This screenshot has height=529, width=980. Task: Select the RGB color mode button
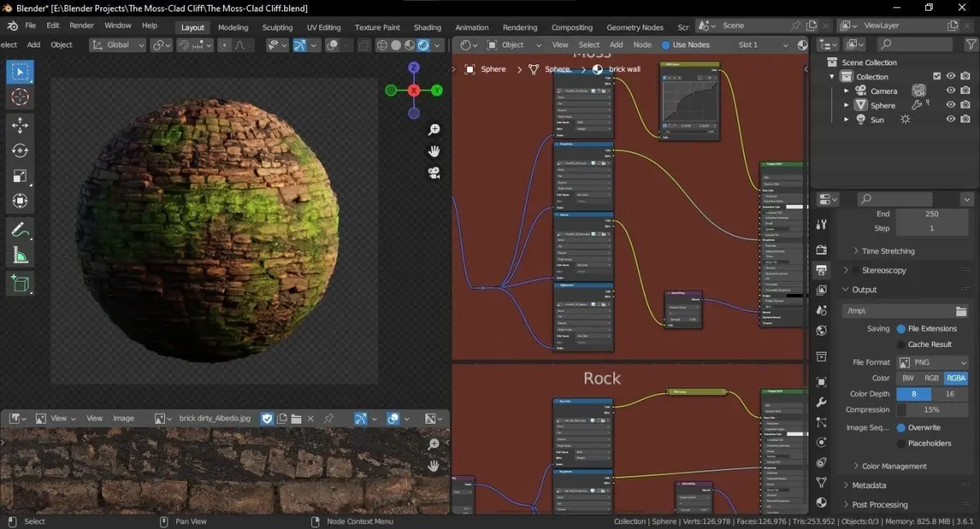931,378
